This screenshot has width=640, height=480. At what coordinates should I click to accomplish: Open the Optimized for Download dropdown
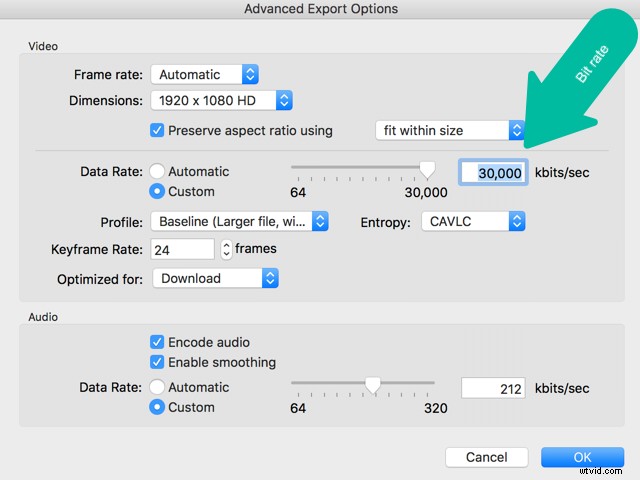pyautogui.click(x=215, y=278)
